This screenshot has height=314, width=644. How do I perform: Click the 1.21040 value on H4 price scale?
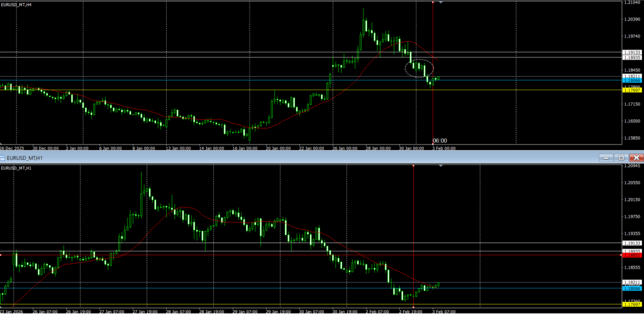click(x=631, y=3)
